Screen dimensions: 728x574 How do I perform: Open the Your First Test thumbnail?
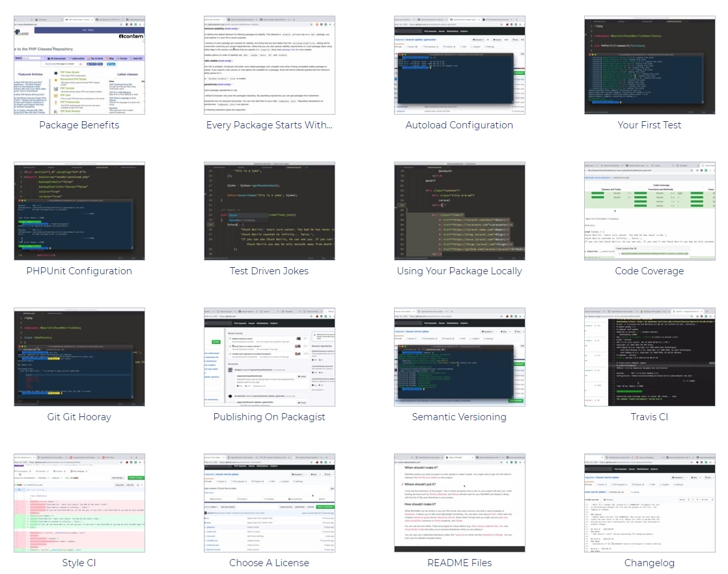tap(650, 65)
